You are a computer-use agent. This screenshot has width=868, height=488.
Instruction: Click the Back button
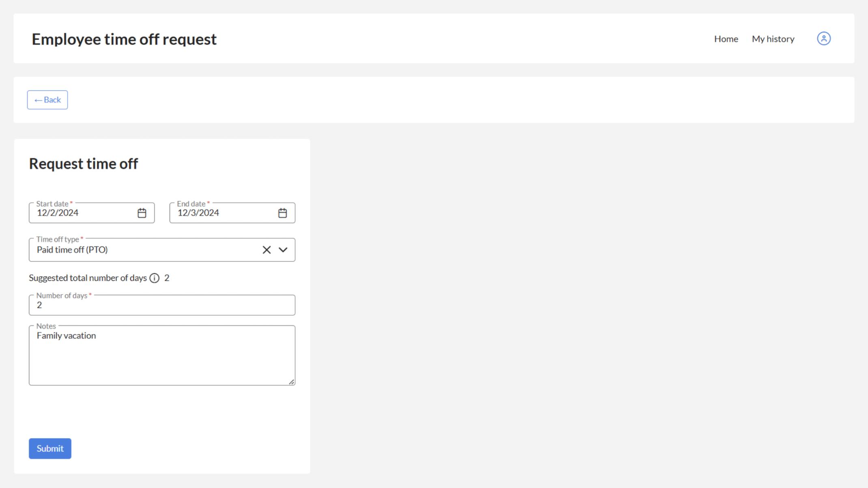point(47,100)
